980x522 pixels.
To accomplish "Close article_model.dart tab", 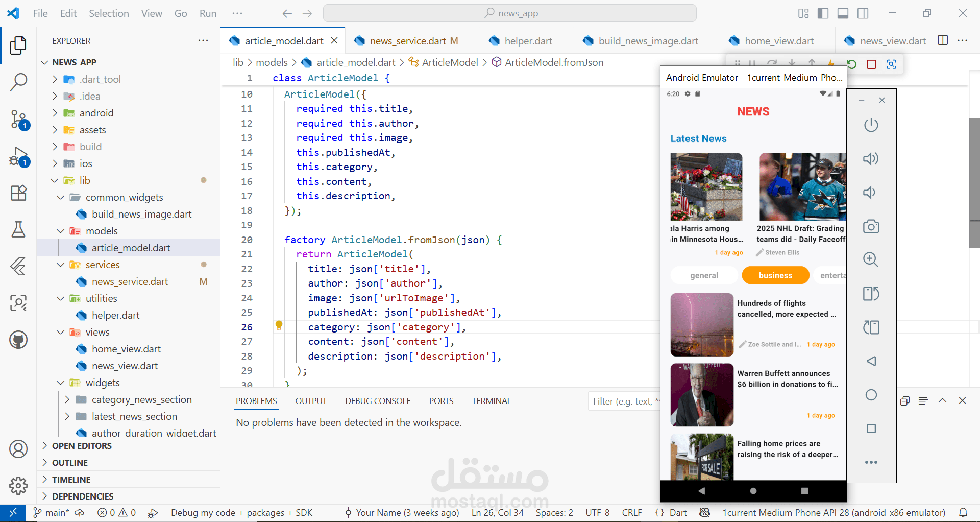I will (334, 40).
